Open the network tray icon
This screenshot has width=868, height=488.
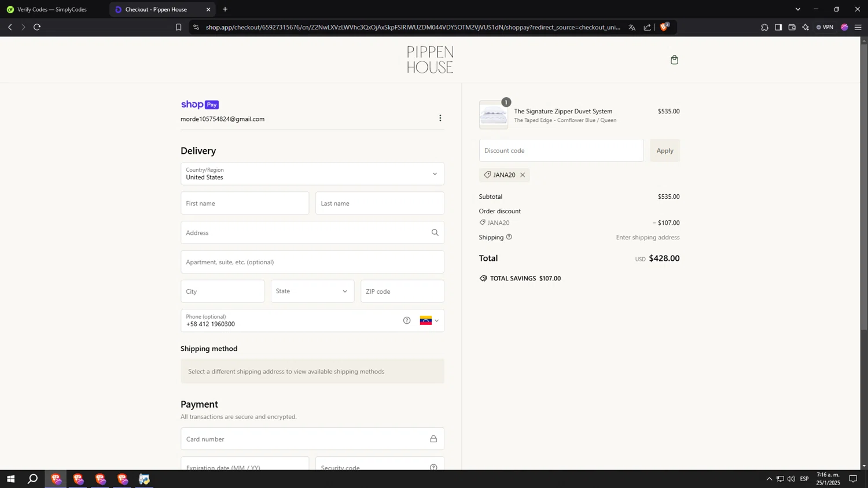780,479
